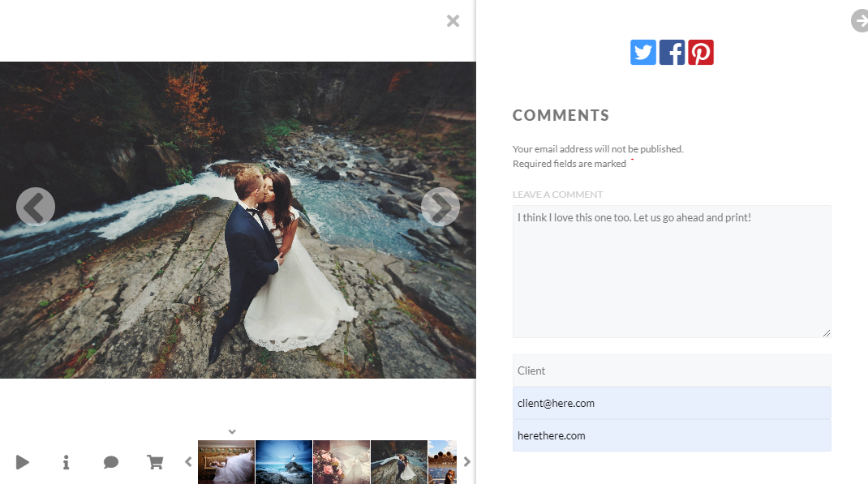The image size is (868, 484).
Task: Open couple by river thumbnail
Action: click(399, 462)
